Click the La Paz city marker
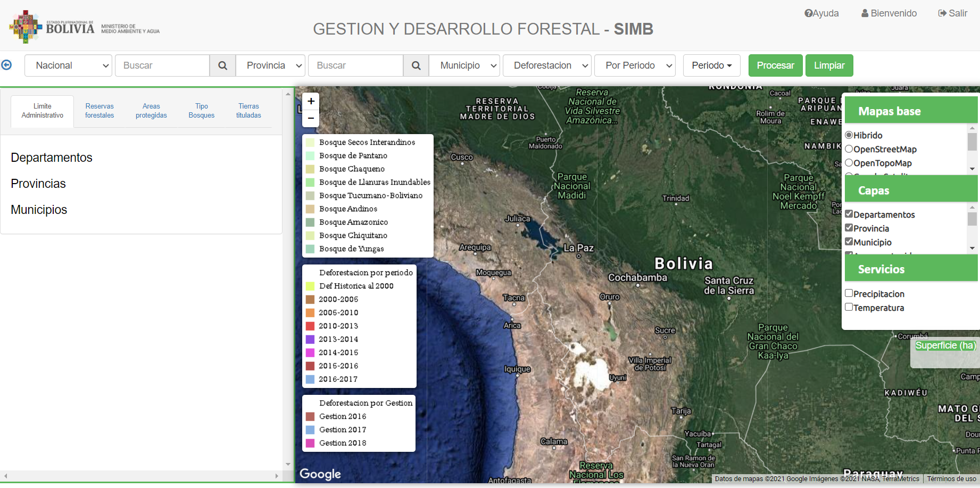This screenshot has height=488, width=980. pos(579,256)
